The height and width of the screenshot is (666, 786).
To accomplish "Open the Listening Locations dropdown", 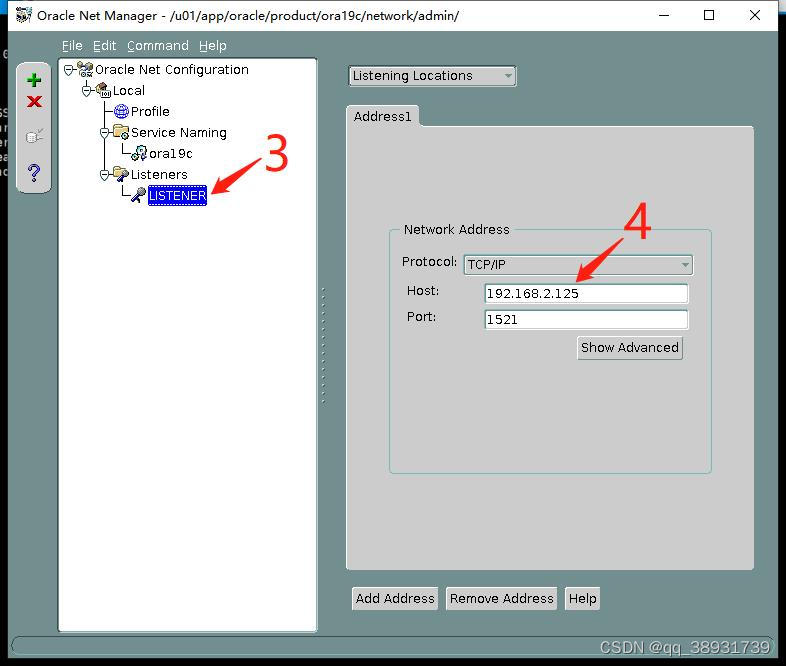I will 432,76.
